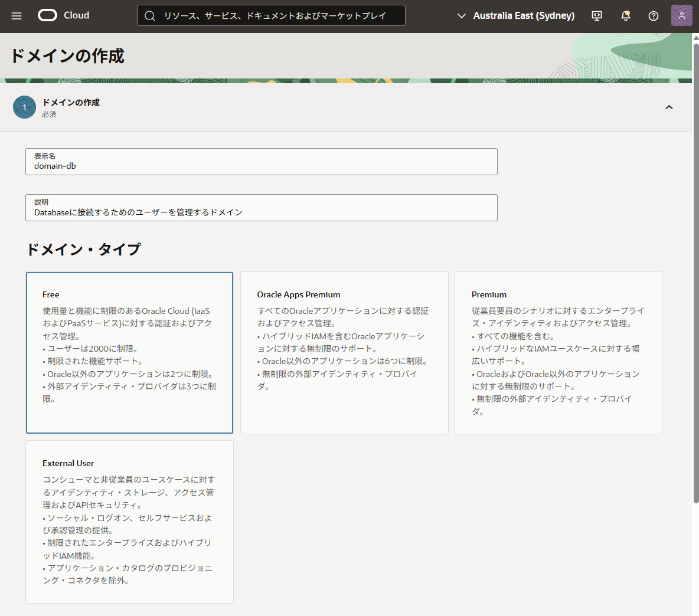This screenshot has width=699, height=616.
Task: Select the External User domain type
Action: tap(129, 521)
